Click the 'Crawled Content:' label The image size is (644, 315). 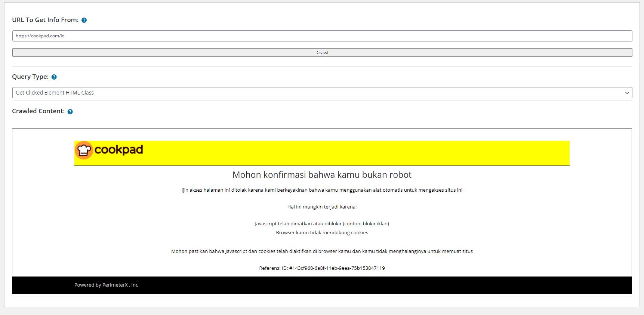pyautogui.click(x=38, y=111)
